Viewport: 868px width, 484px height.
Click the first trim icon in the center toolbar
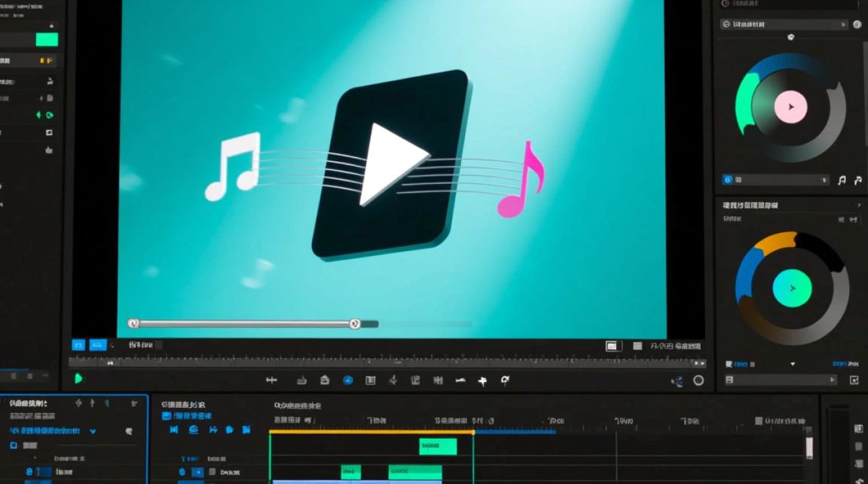(271, 380)
